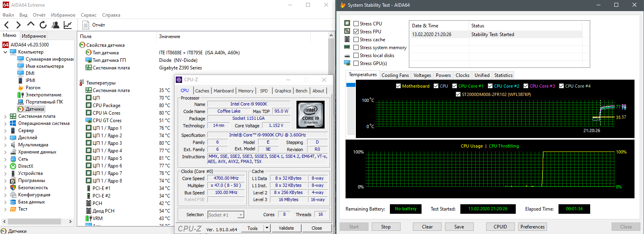
Task: Click the up-level arrow in AIDA64 toolbar
Action: click(x=31, y=24)
